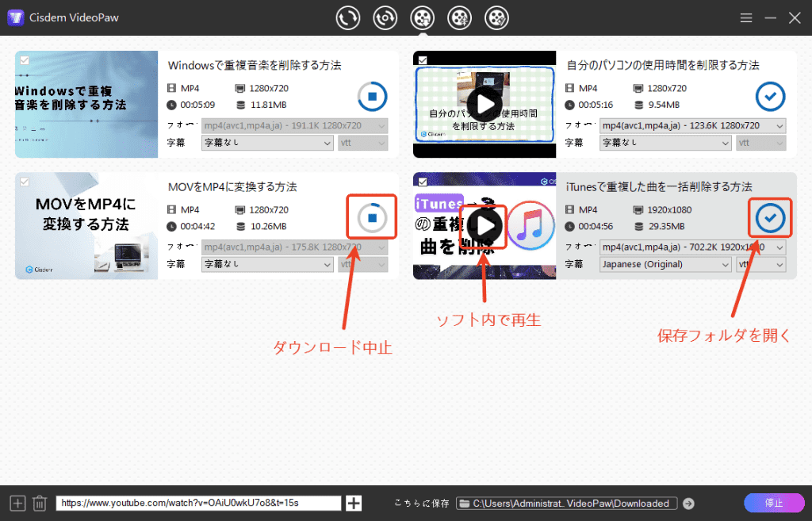
Task: Click the disk size icon beside 10.26MB
Action: point(241,227)
